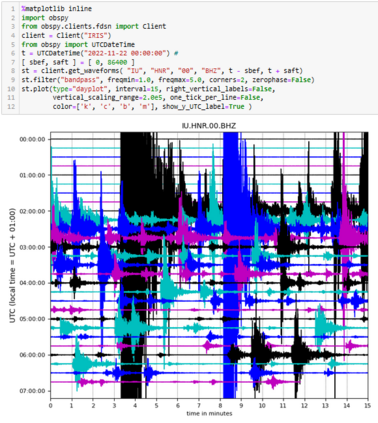This screenshot has height=423, width=378.
Task: Click line number 12 in the gutter
Action: [x=12, y=107]
